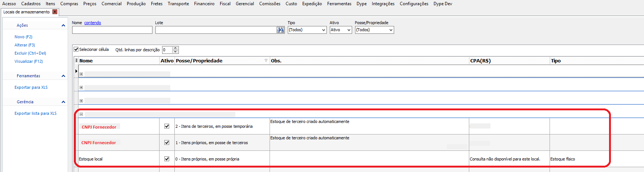Focus the Qtd. linhas por descrição field
The image size is (644, 172).
167,50
